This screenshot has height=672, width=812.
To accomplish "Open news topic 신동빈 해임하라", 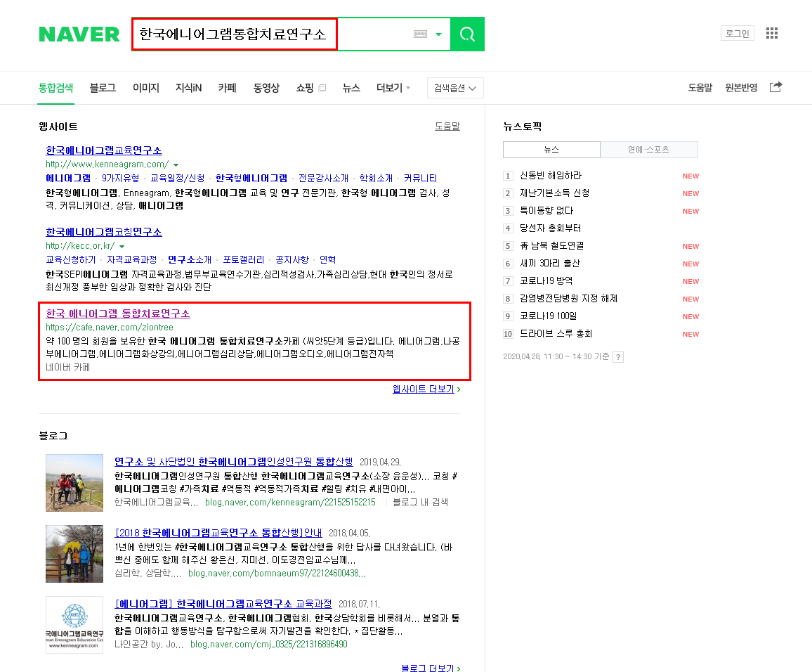I will pos(551,176).
